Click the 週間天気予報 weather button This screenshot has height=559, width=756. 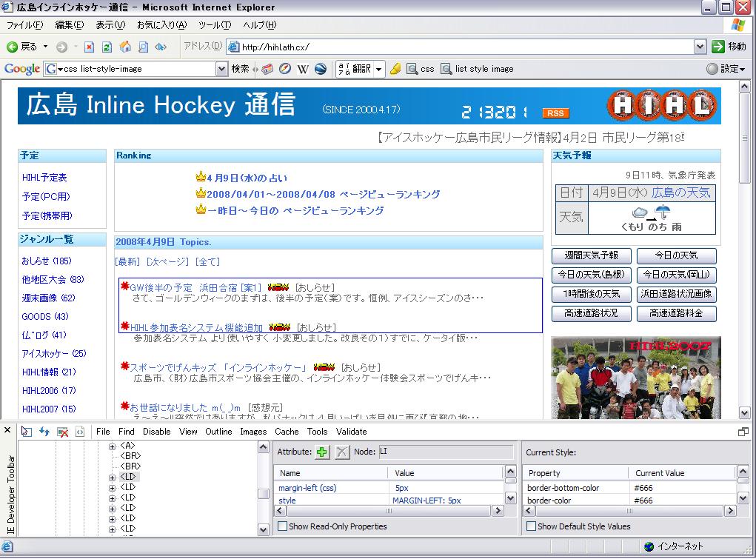pos(590,256)
